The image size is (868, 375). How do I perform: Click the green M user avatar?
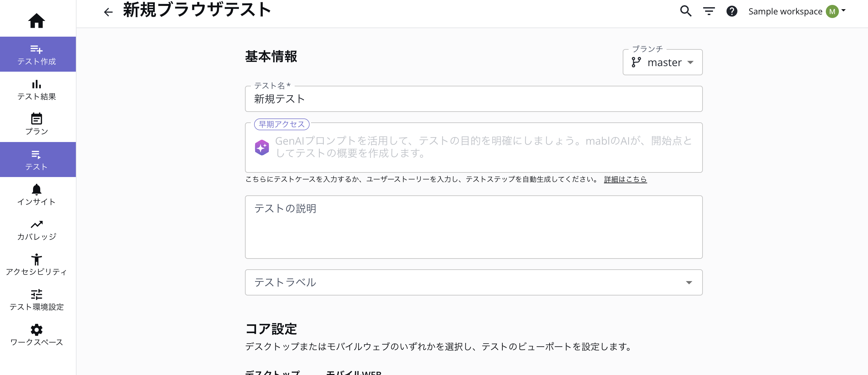click(x=832, y=11)
